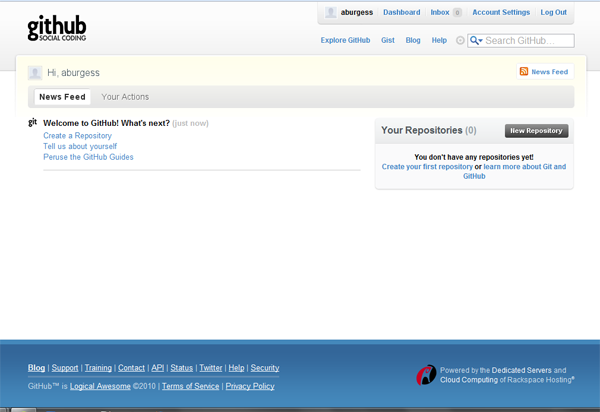Click Log Out
The height and width of the screenshot is (412, 600).
coord(553,12)
